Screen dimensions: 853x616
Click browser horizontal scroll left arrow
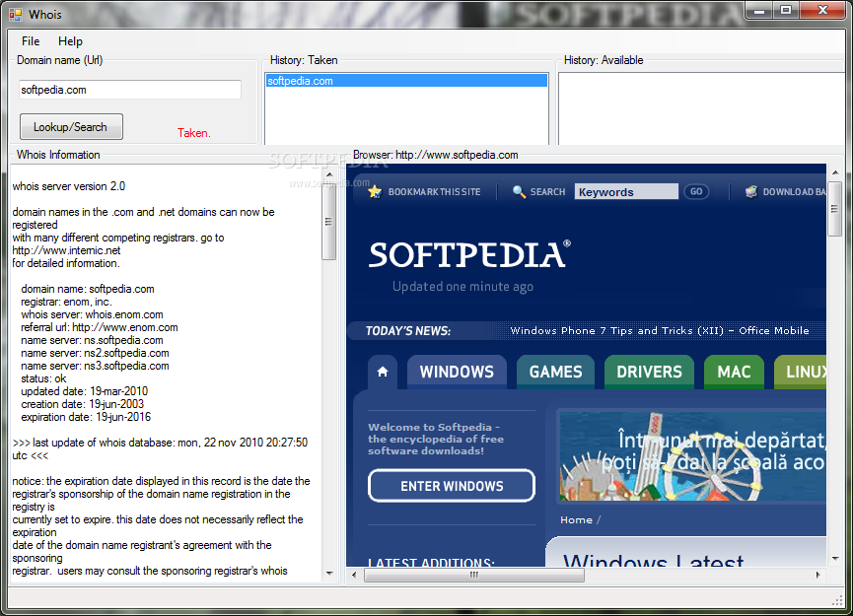click(x=354, y=575)
